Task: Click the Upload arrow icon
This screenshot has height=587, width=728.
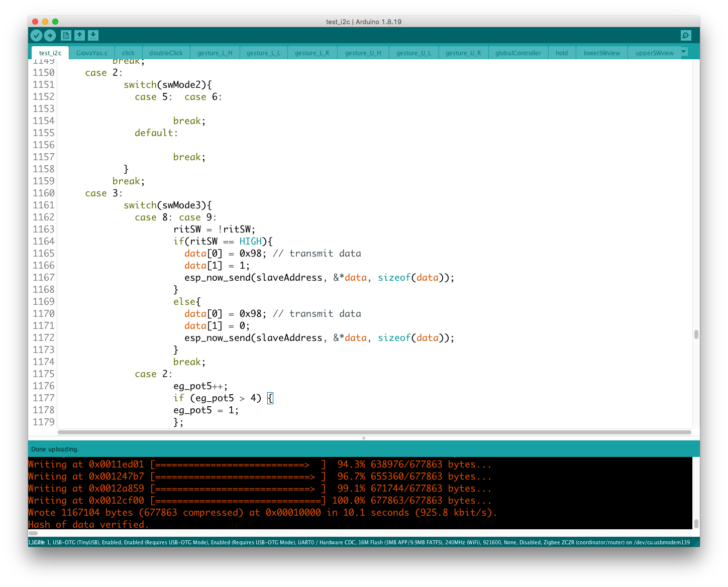Action: (x=50, y=35)
